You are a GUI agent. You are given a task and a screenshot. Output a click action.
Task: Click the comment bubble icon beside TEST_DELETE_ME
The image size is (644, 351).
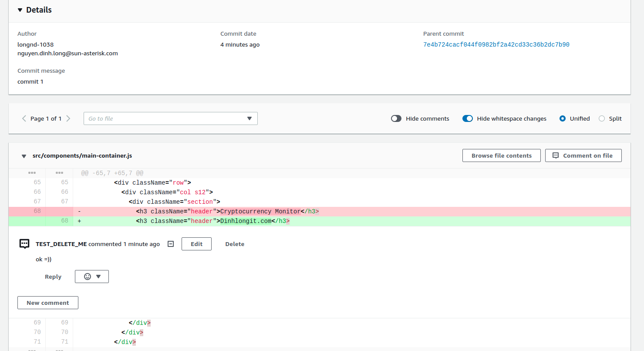24,244
